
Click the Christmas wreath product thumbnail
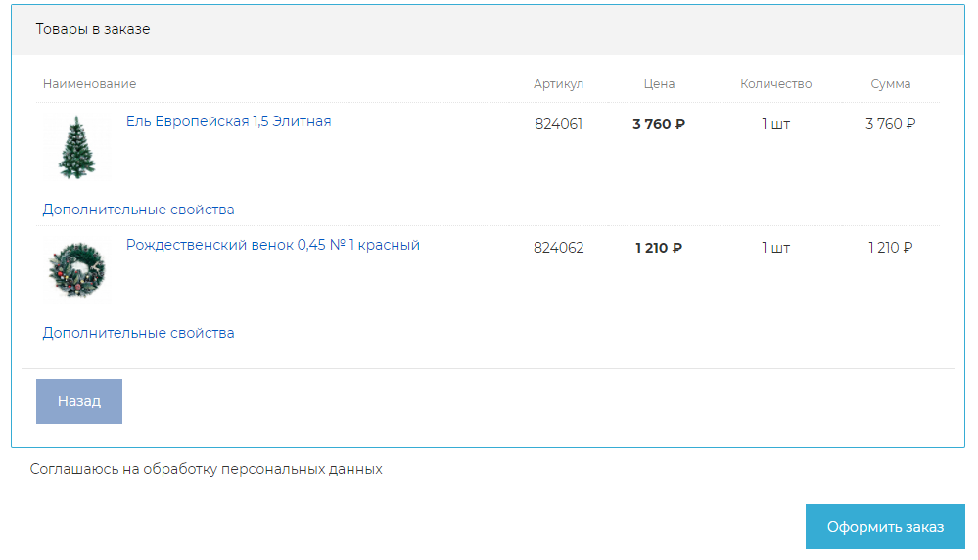(x=76, y=269)
